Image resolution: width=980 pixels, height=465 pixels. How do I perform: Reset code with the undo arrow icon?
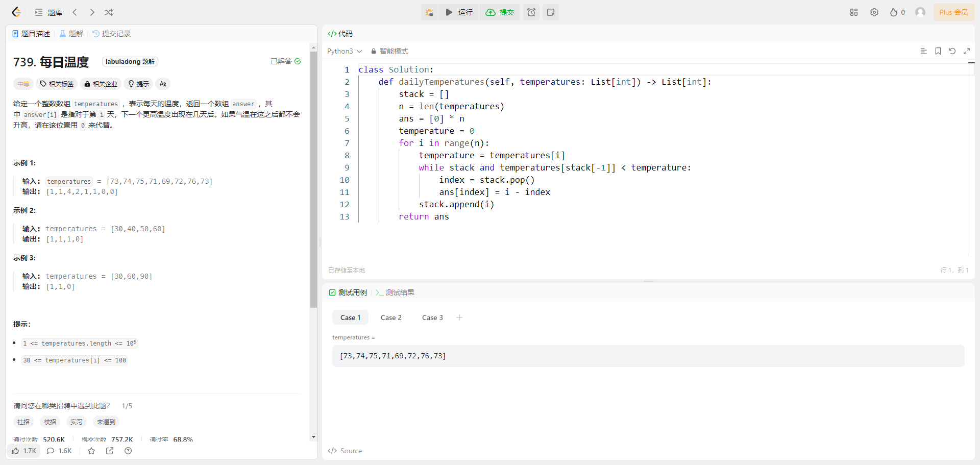952,51
